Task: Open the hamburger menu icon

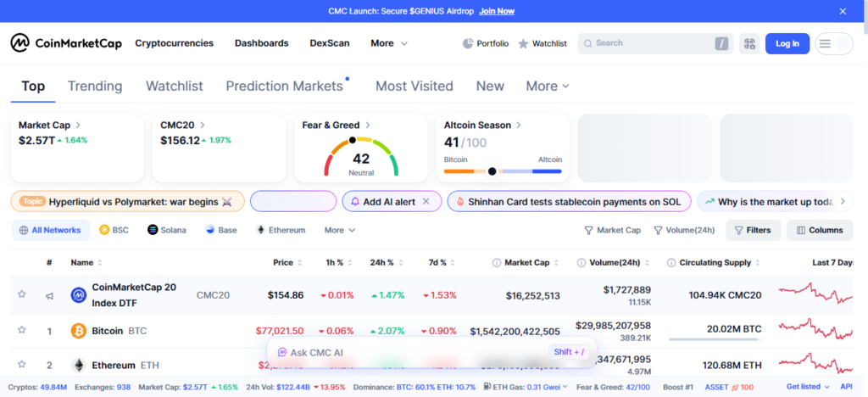Action: pos(825,44)
